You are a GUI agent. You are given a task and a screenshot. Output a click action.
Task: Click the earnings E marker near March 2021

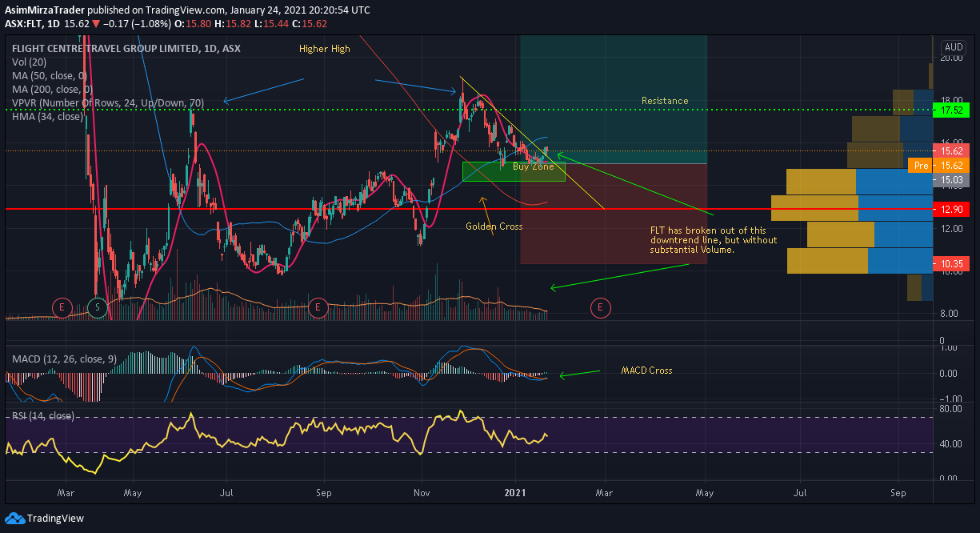599,307
